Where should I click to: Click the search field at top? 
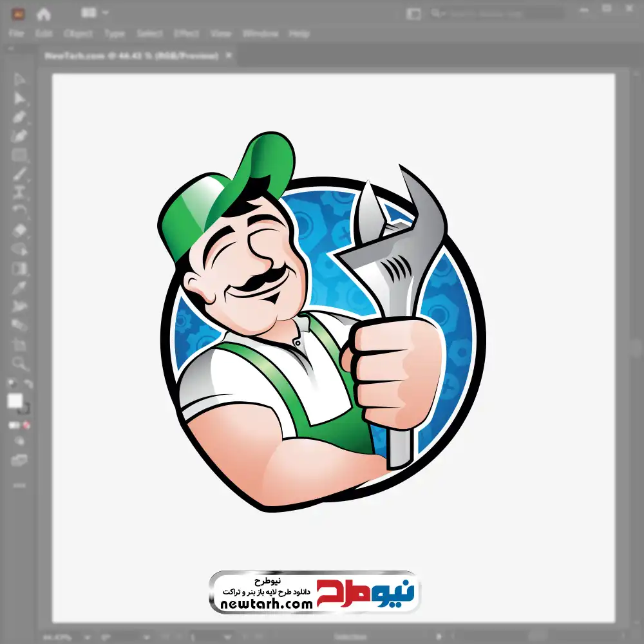point(496,14)
